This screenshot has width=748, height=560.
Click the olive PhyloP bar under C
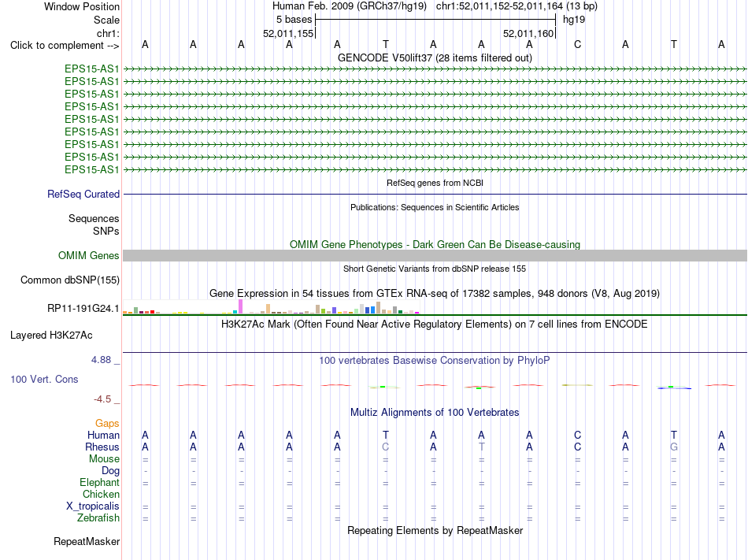[577, 385]
